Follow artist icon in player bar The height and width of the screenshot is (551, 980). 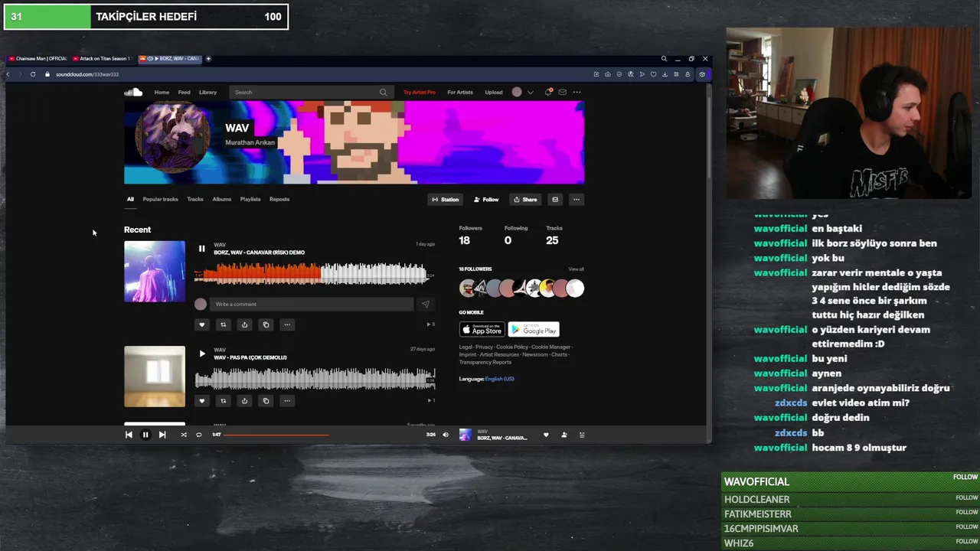564,435
